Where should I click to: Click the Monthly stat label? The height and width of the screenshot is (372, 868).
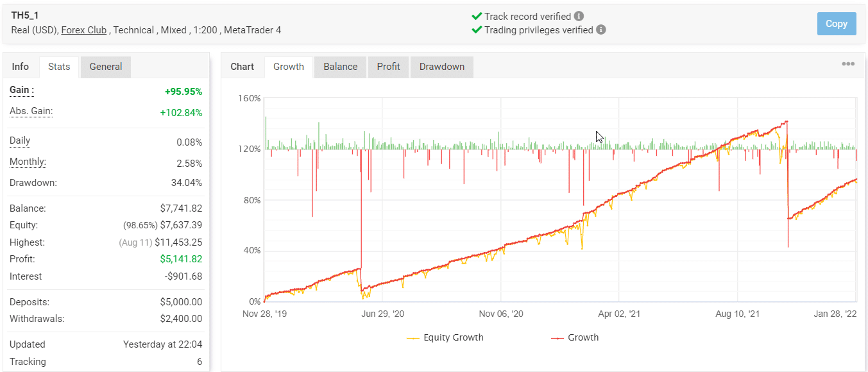pos(28,162)
